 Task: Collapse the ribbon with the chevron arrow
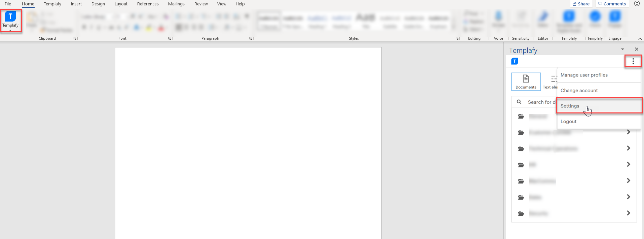pos(640,39)
